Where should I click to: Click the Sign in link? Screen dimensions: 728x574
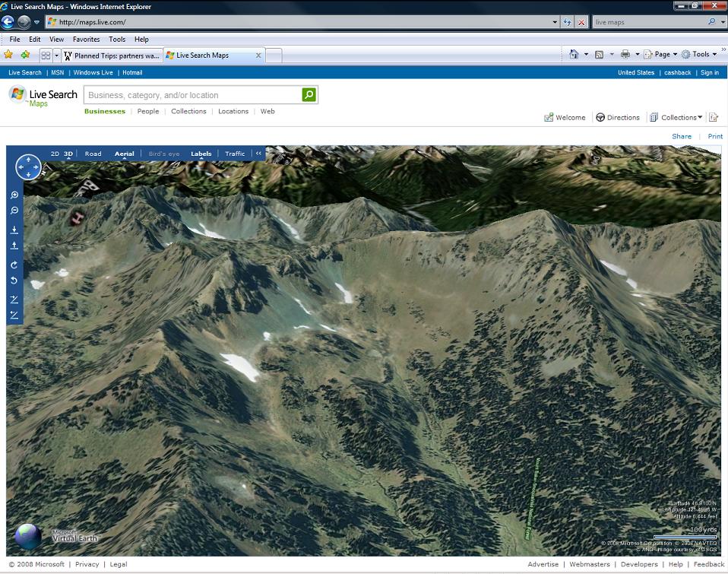[x=709, y=73]
